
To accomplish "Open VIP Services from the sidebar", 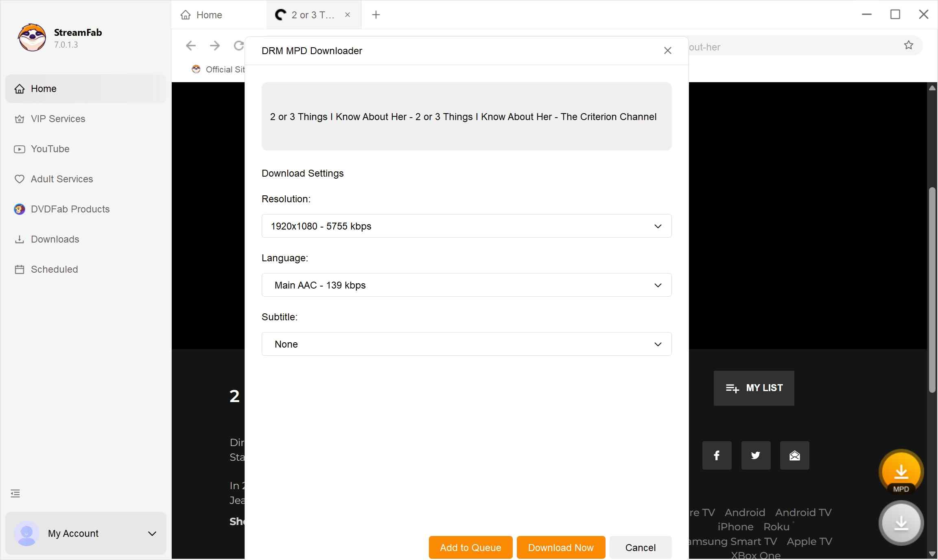I will 58,119.
